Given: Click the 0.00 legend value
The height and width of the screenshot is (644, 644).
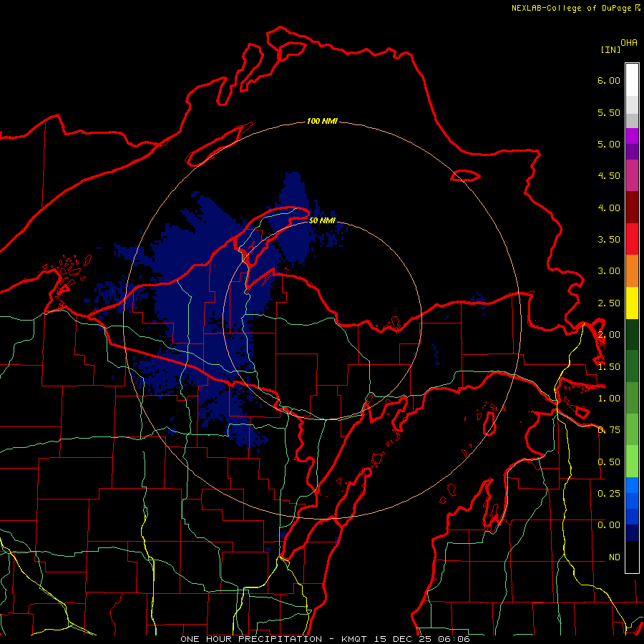Looking at the screenshot, I should (x=609, y=525).
